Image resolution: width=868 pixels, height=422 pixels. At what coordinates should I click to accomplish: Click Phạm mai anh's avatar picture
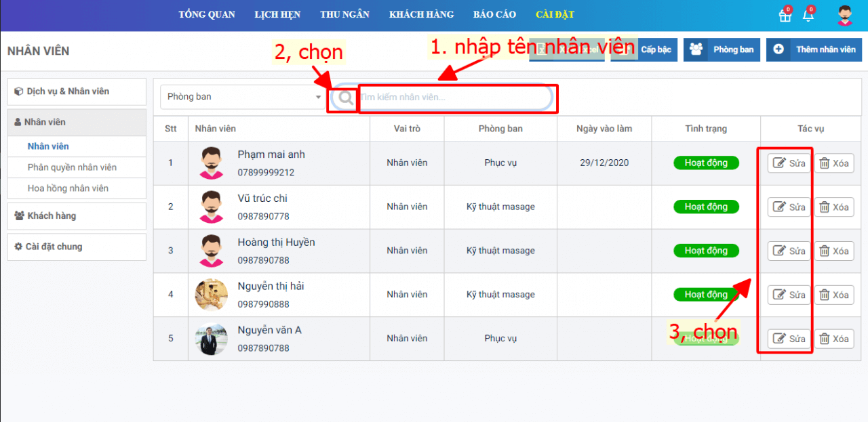click(212, 163)
